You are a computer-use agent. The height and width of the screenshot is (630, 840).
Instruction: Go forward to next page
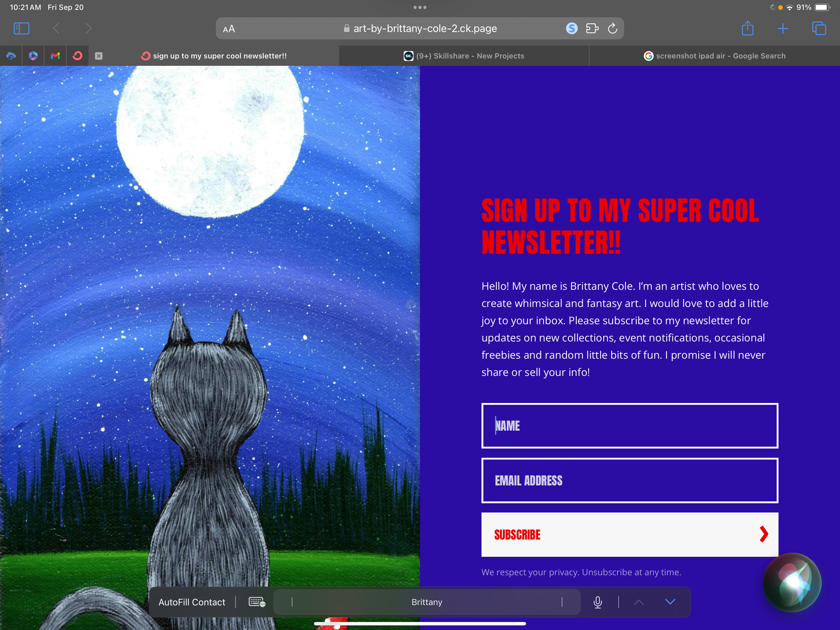pyautogui.click(x=88, y=29)
